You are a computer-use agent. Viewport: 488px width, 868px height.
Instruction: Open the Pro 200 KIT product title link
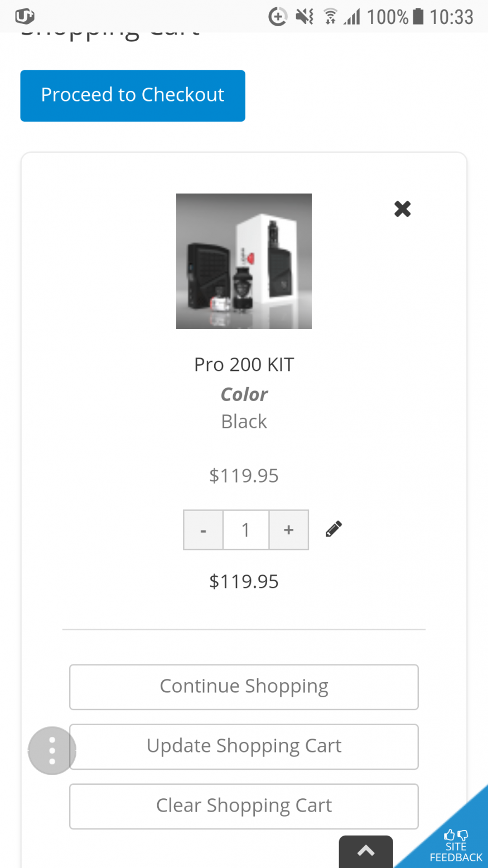[x=244, y=365]
